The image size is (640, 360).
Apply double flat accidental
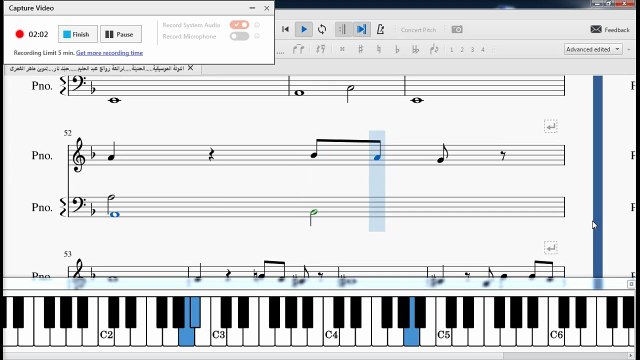[x=416, y=49]
